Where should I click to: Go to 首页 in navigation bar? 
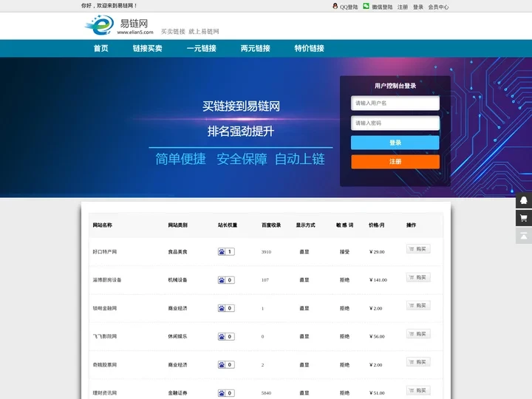tap(100, 48)
